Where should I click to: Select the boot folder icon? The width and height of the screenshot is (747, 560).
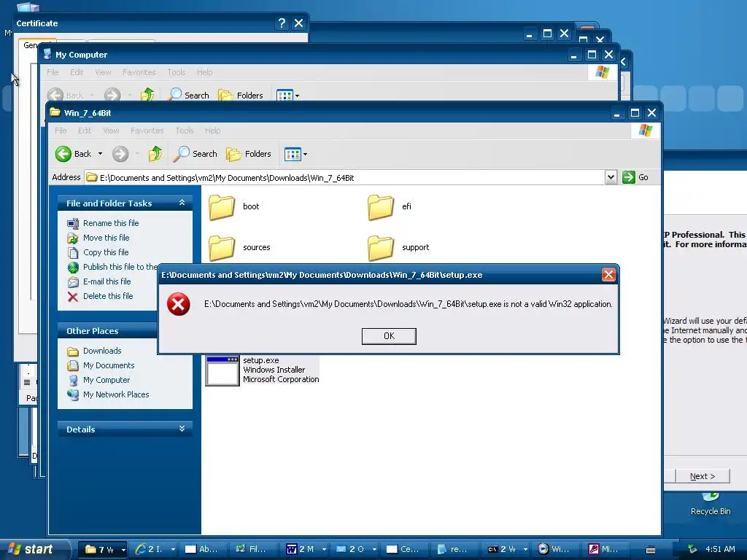point(222,206)
